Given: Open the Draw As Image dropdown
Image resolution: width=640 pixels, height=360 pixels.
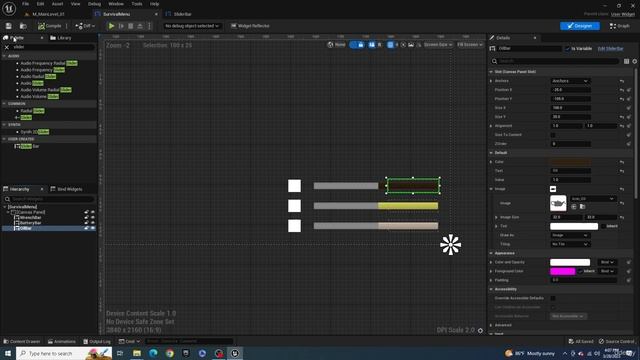Looking at the screenshot, I should 570,235.
